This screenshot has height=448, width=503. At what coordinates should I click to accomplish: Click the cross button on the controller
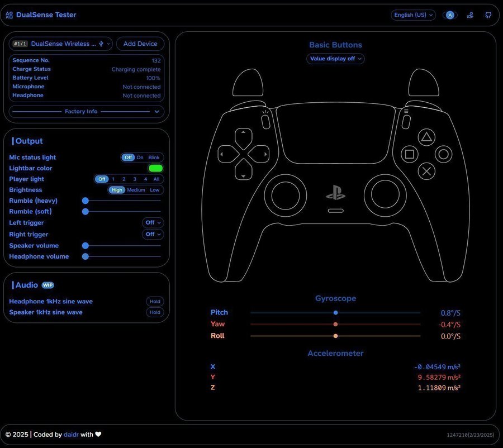(426, 171)
